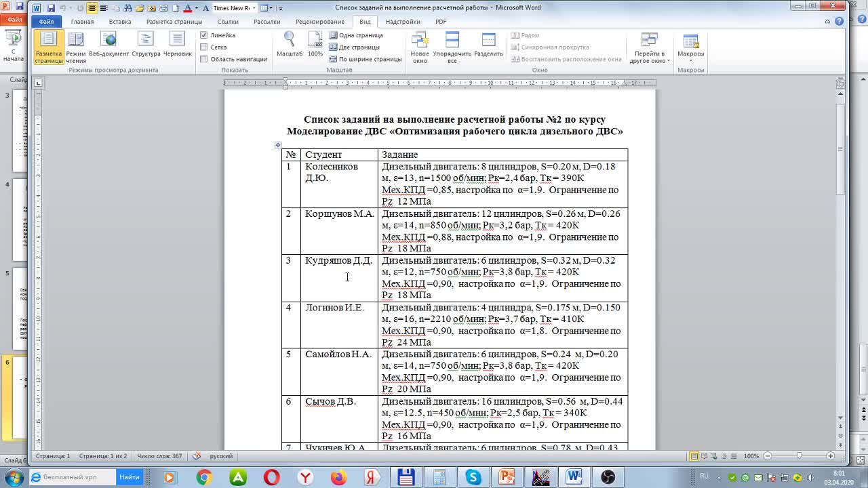Click Skype icon in taskbar

(x=473, y=477)
